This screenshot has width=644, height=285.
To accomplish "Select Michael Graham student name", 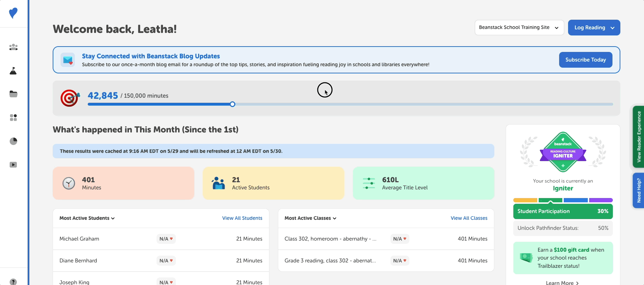I will coord(79,239).
